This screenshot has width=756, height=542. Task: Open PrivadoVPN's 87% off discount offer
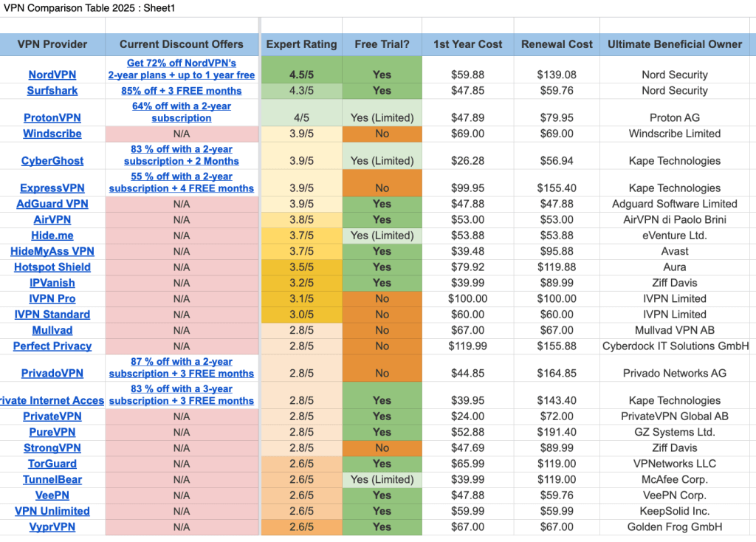click(x=182, y=368)
